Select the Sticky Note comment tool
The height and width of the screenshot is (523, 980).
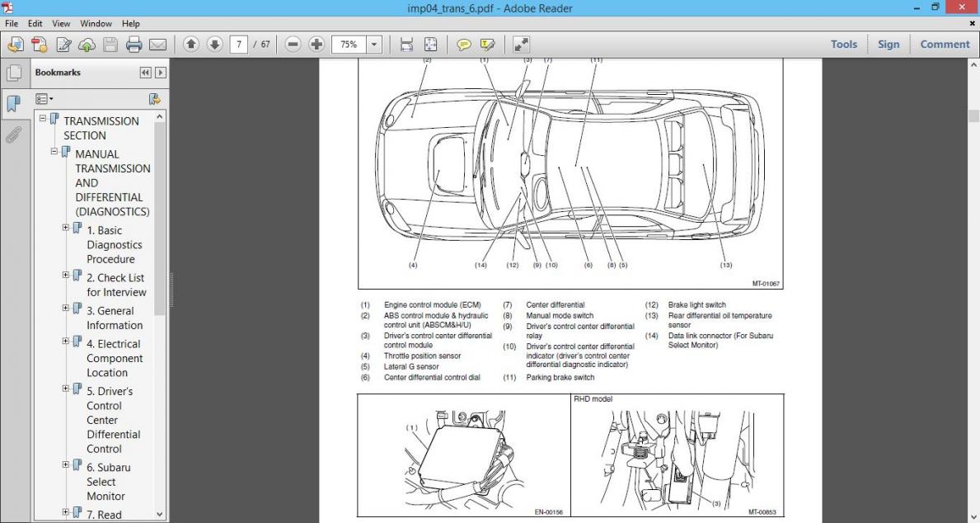[x=464, y=45]
